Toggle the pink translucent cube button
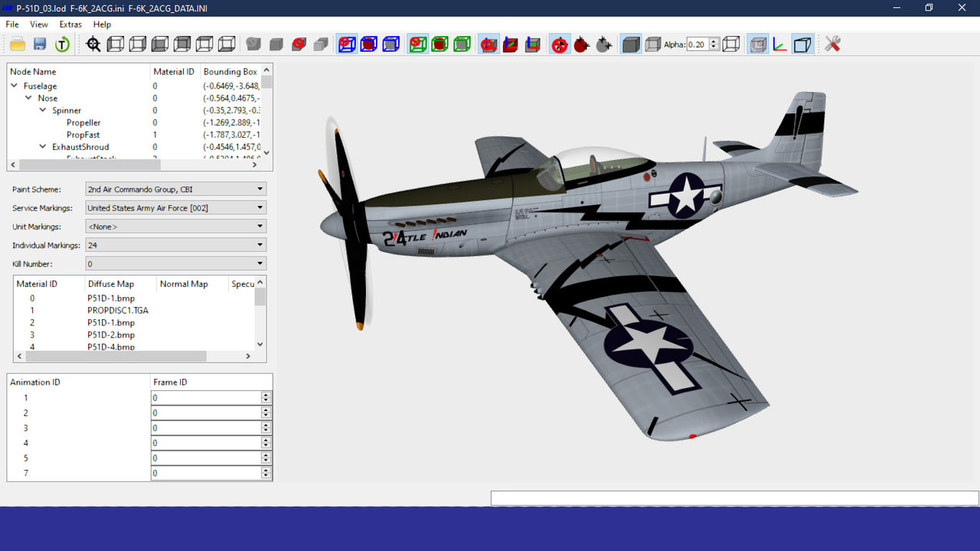Screen dimensions: 980x551 pos(757,44)
